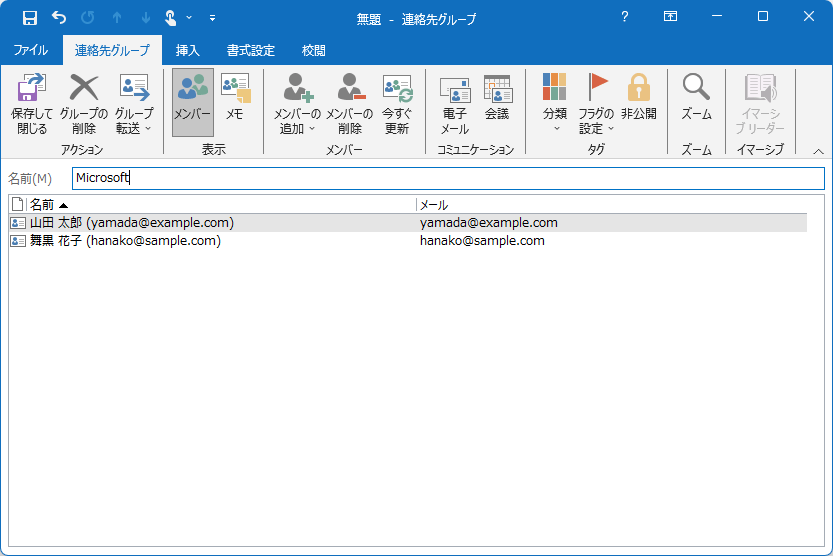Open メンバーの追加 dropdown

(297, 104)
